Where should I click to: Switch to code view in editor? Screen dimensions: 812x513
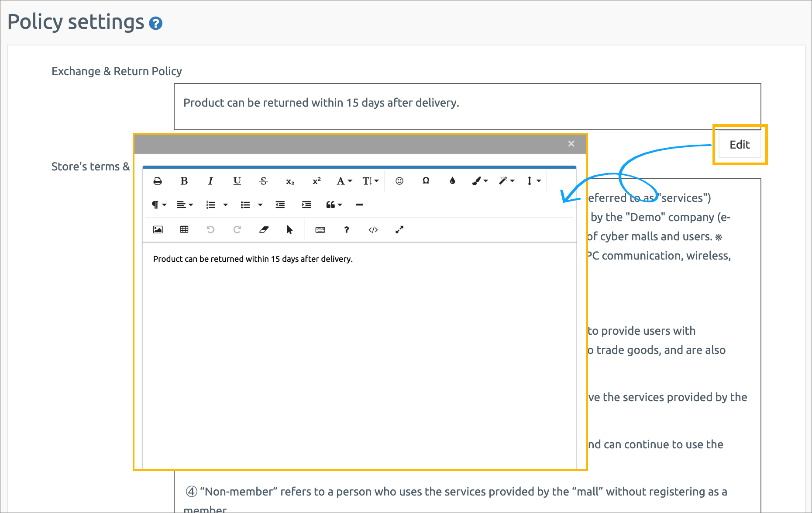(x=373, y=230)
